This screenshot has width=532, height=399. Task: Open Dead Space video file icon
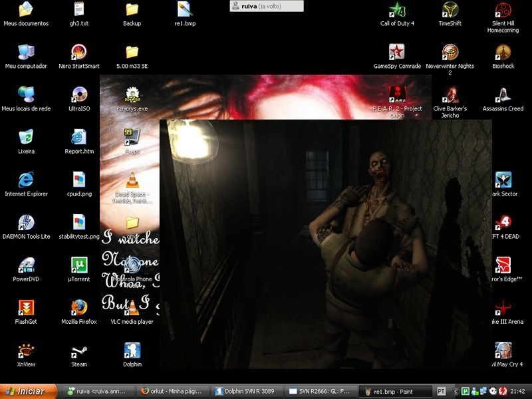[x=132, y=180]
